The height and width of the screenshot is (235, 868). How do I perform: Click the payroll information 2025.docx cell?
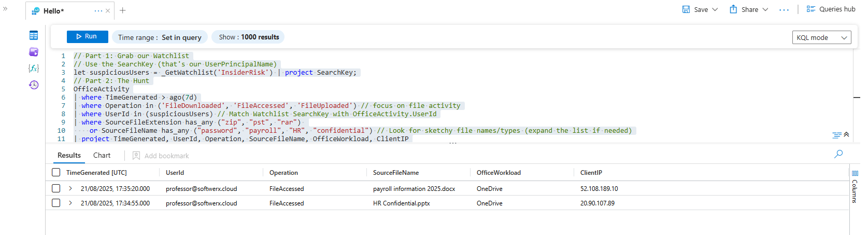click(x=414, y=189)
